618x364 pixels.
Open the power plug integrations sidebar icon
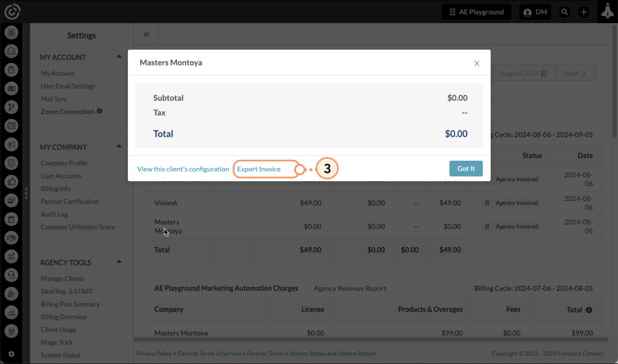click(x=11, y=331)
